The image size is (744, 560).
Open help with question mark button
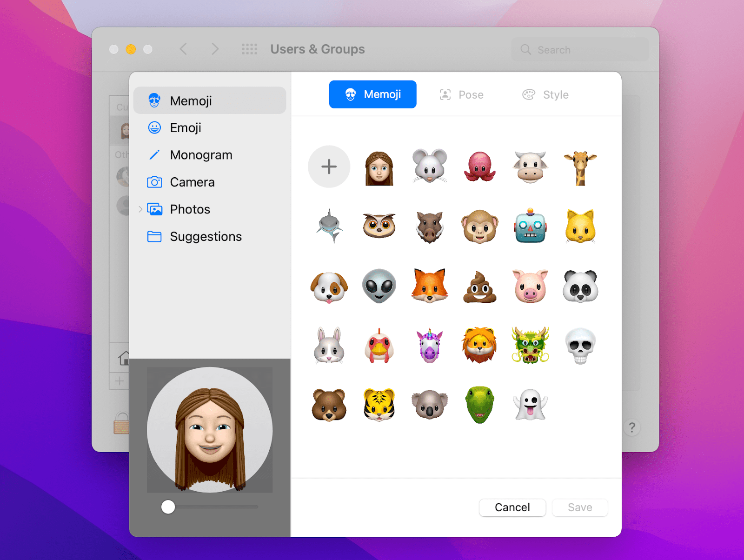[x=631, y=427]
